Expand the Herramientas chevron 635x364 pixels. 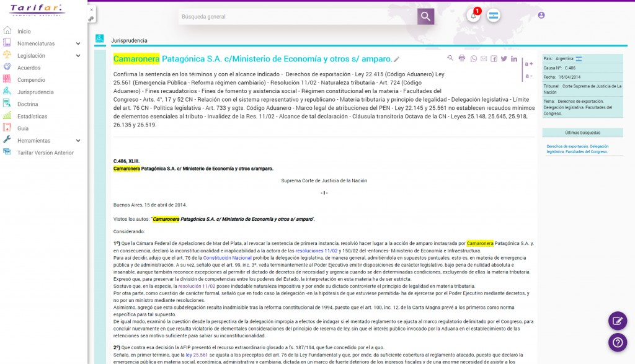78,141
